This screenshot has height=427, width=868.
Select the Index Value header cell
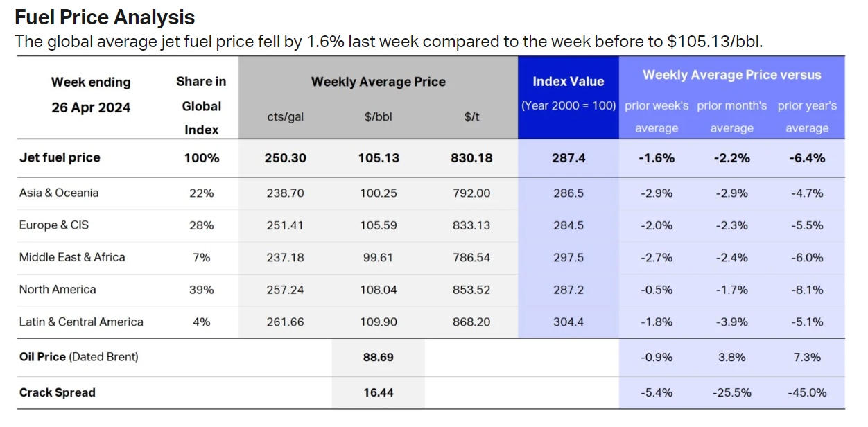pyautogui.click(x=568, y=82)
